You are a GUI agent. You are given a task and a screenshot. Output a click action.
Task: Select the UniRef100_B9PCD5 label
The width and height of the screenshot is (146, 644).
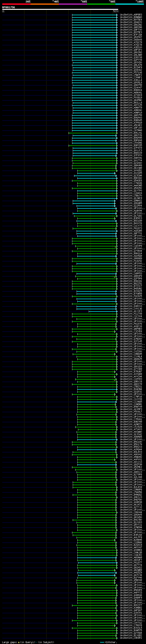[131, 145]
